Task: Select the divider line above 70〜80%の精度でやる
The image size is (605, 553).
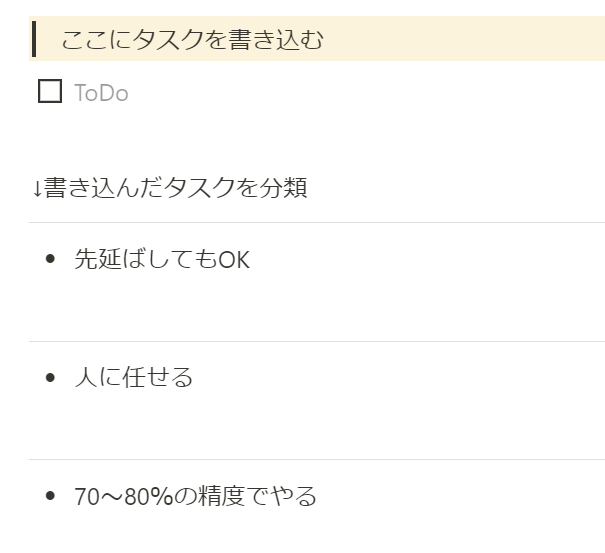Action: [x=317, y=459]
